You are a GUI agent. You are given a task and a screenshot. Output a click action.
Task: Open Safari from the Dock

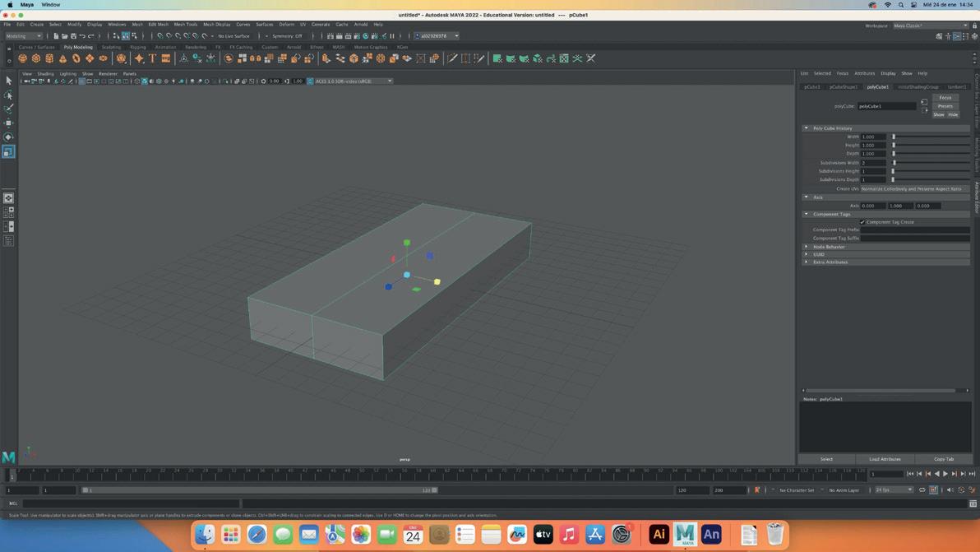point(257,534)
